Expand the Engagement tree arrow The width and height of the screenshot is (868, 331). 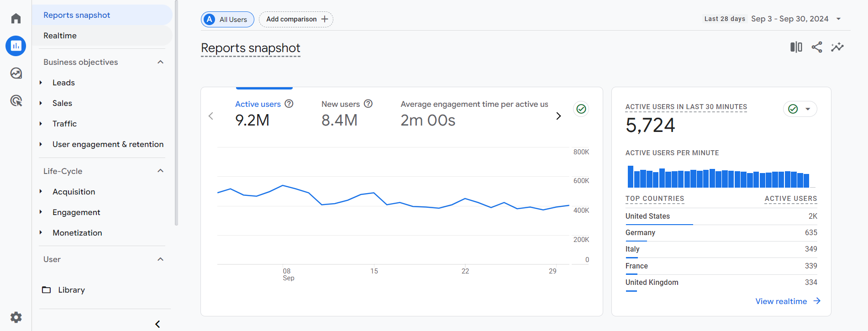41,212
